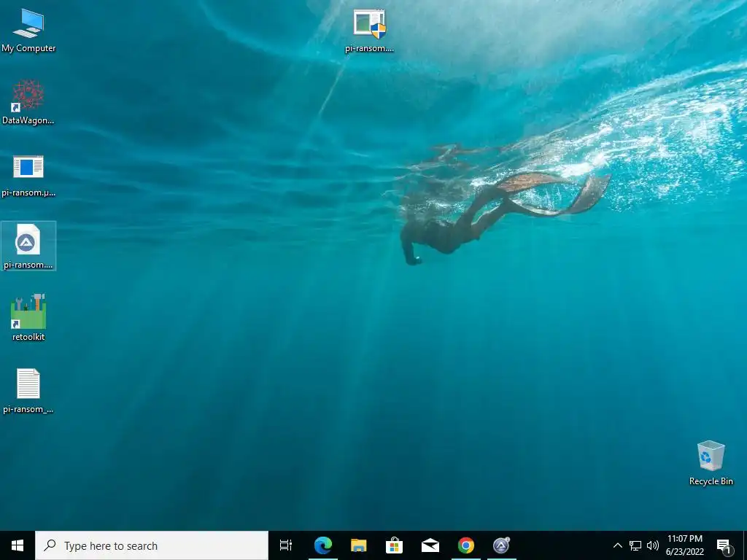Open Mail app from taskbar
Image resolution: width=747 pixels, height=560 pixels.
point(430,545)
